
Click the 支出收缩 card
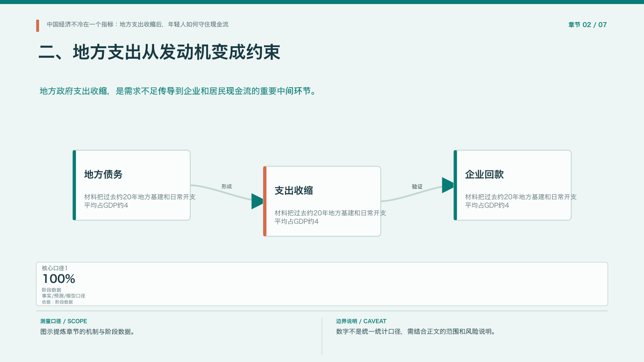pos(322,201)
